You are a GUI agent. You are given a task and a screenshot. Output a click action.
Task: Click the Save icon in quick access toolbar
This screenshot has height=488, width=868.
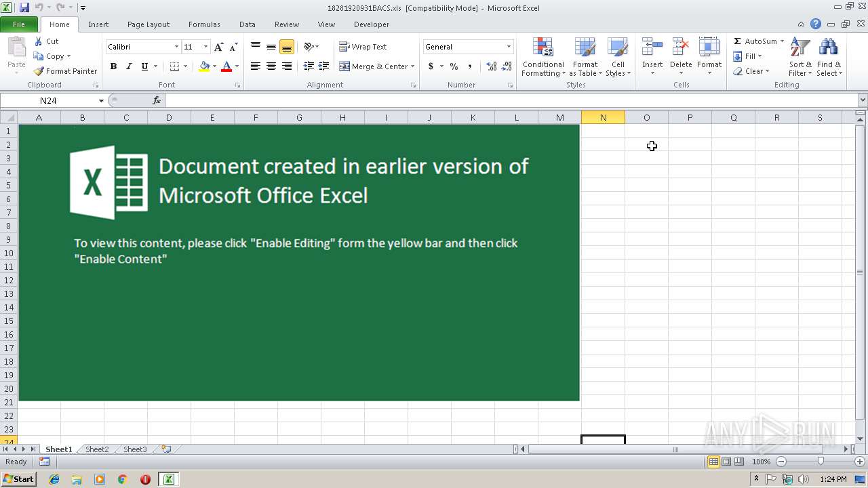pyautogui.click(x=24, y=7)
